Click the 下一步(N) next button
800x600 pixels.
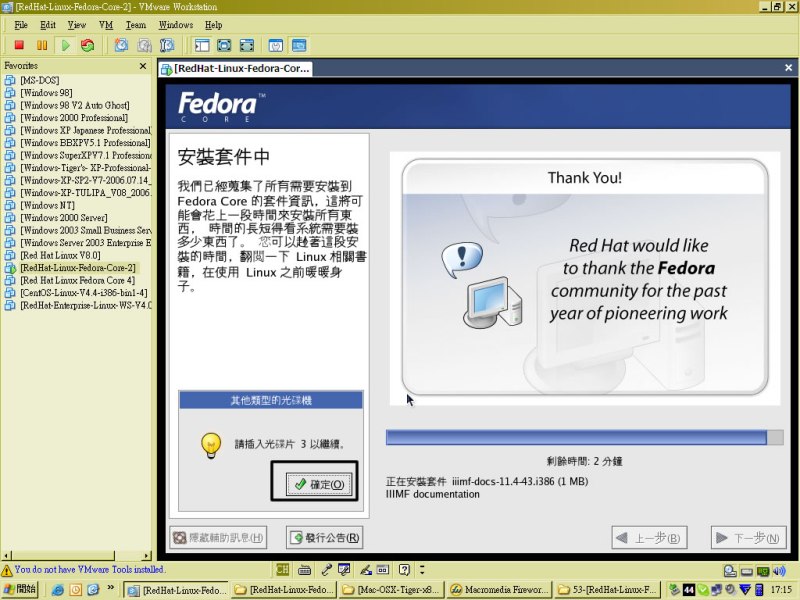(x=748, y=538)
